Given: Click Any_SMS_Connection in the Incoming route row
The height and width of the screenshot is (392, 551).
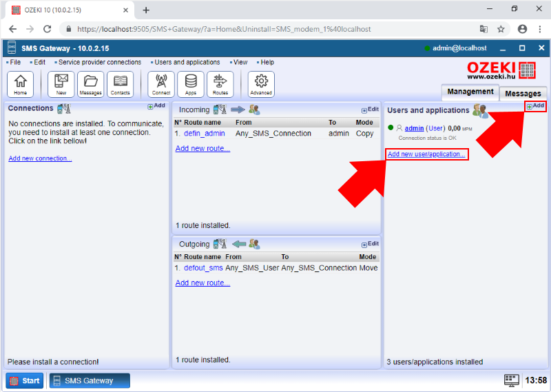Looking at the screenshot, I should pyautogui.click(x=273, y=134).
